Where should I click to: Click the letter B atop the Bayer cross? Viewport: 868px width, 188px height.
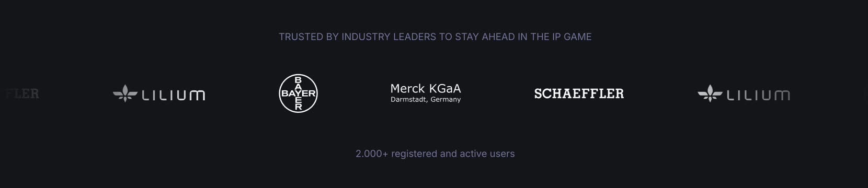[298, 80]
